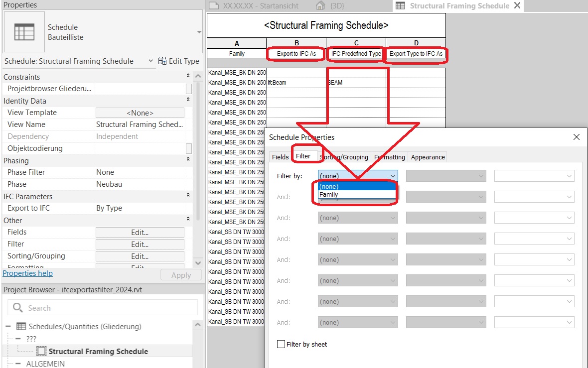Open the Schedule name dropdown arrow

point(151,61)
